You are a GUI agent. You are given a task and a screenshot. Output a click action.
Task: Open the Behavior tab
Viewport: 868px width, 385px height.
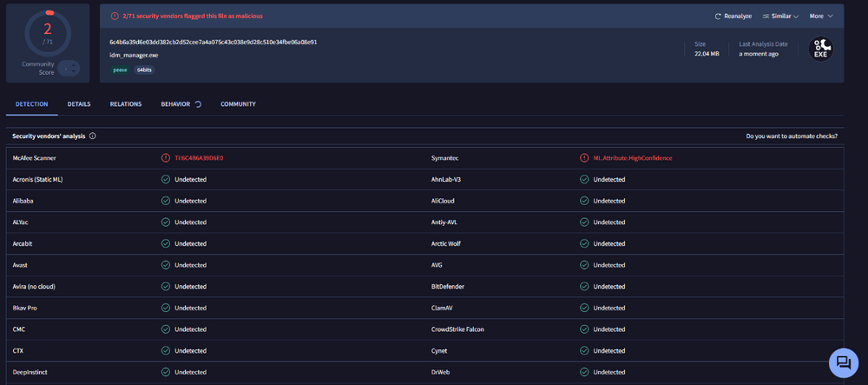[181, 104]
